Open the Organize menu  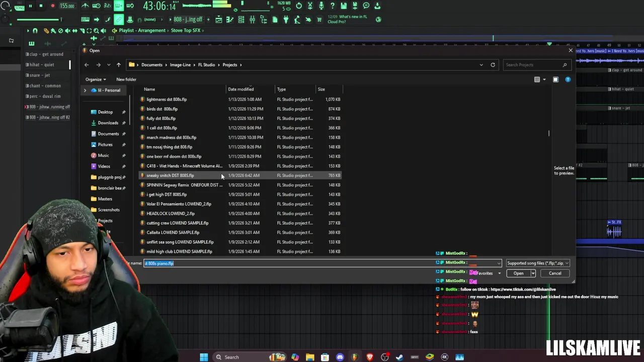96,79
